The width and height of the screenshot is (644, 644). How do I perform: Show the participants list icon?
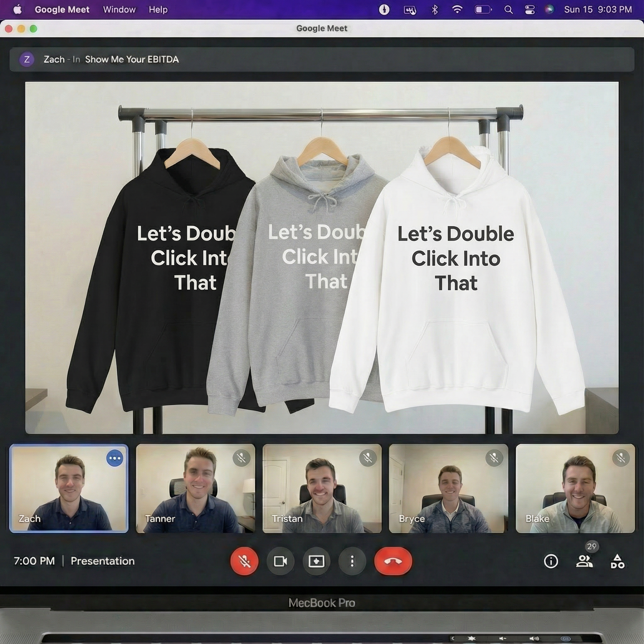click(584, 561)
